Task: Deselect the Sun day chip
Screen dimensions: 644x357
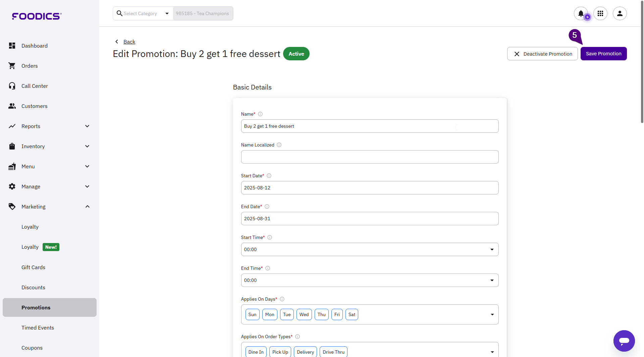Action: click(x=252, y=314)
